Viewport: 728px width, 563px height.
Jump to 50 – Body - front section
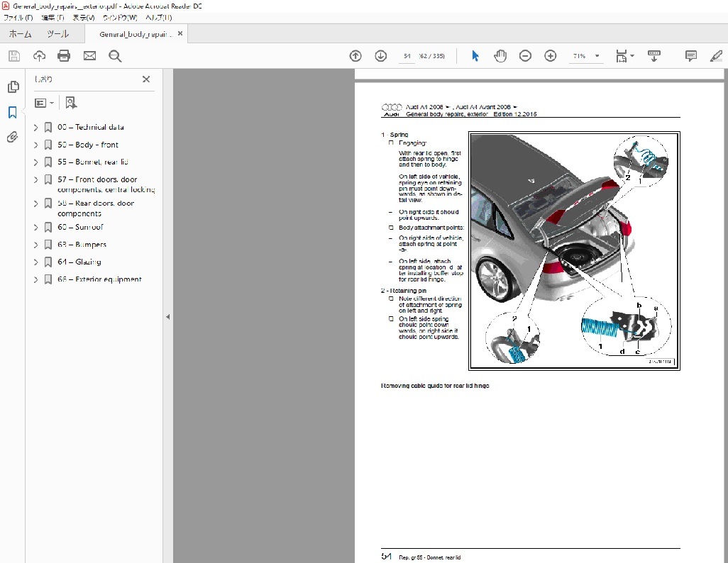(88, 145)
